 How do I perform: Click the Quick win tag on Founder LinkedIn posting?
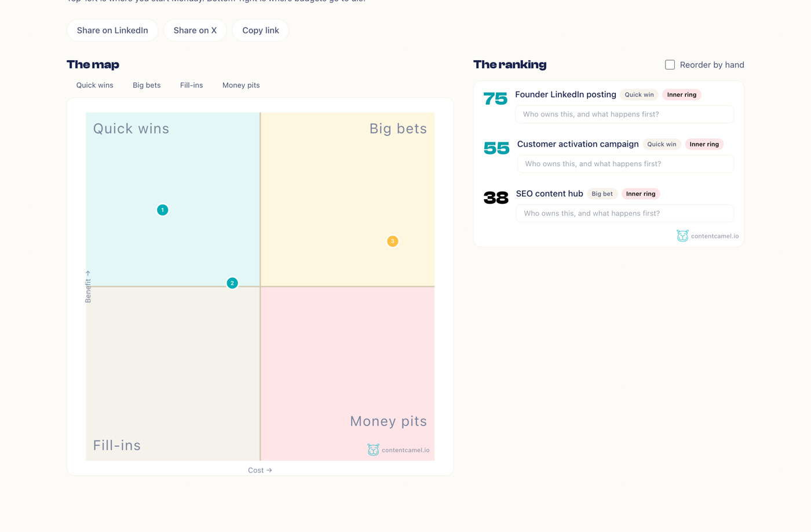click(x=639, y=95)
